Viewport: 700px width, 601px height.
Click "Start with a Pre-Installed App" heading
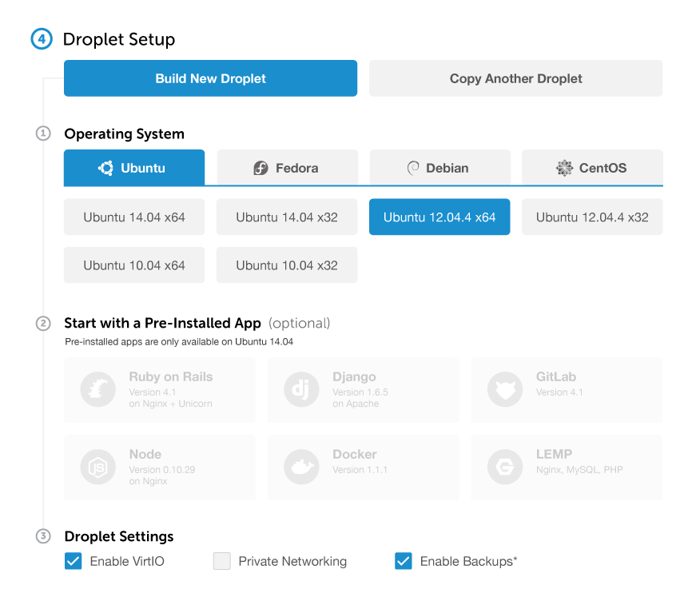162,323
